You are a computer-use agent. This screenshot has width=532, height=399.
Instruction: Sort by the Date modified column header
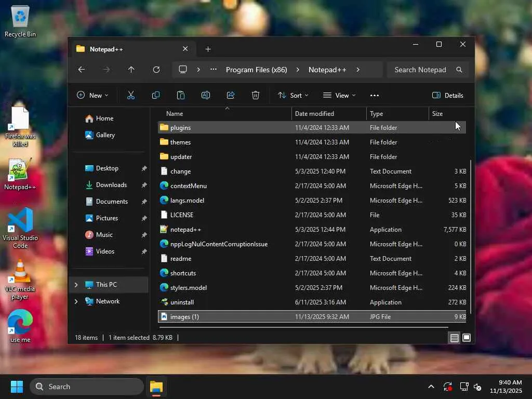tap(329, 114)
